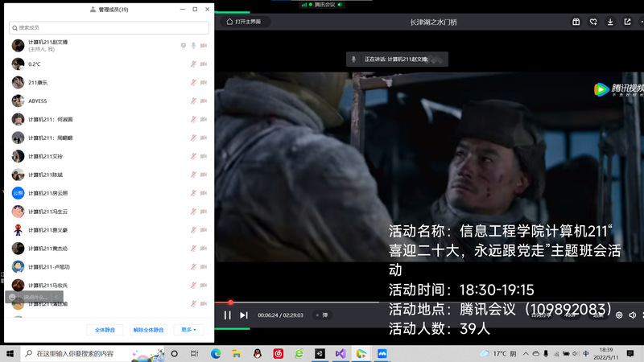
Task: Open emoji picker in chat overlay
Action: 12,297
